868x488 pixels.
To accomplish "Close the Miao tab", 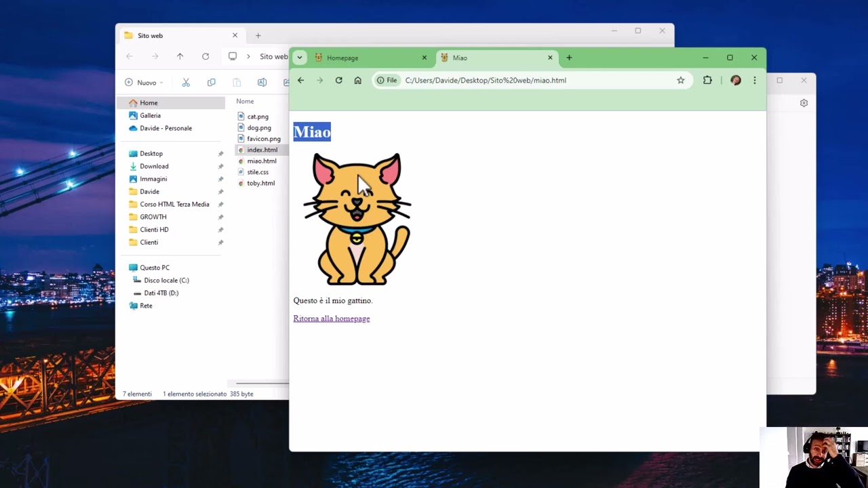I will 550,58.
